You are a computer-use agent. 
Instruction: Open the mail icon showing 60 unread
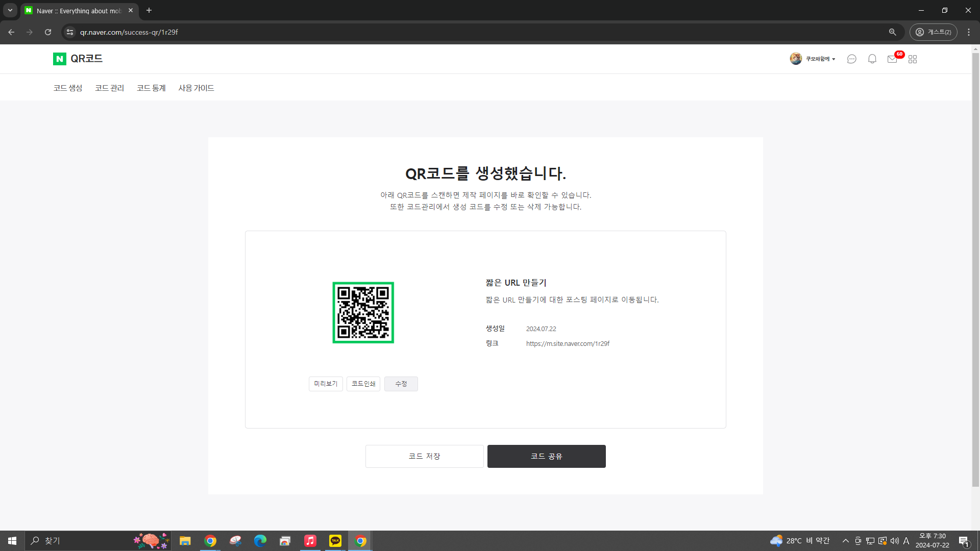892,59
